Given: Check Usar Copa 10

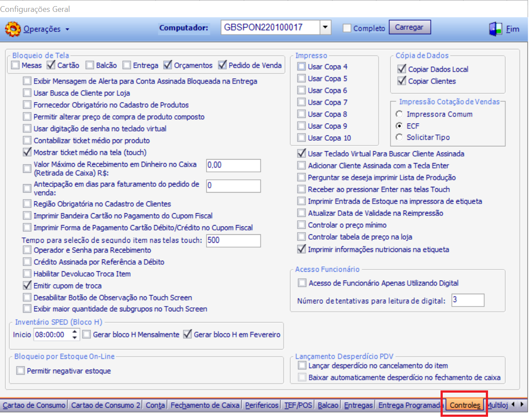Looking at the screenshot, I should (301, 138).
